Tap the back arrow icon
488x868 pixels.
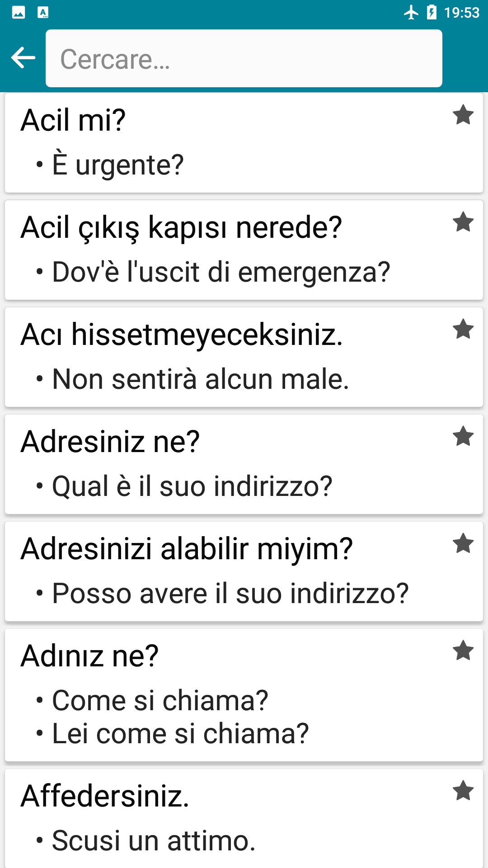click(x=23, y=58)
